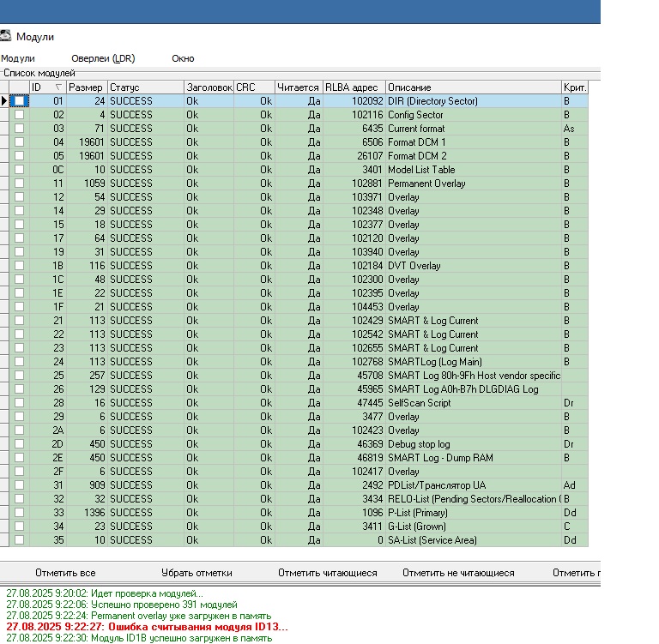Click log line 'Успешно проверено 391 модулей'

(x=122, y=605)
